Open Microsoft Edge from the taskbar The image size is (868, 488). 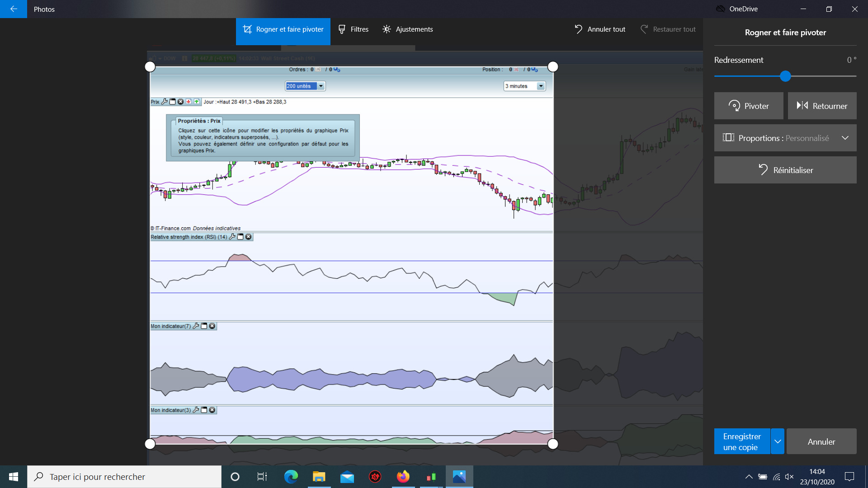291,477
